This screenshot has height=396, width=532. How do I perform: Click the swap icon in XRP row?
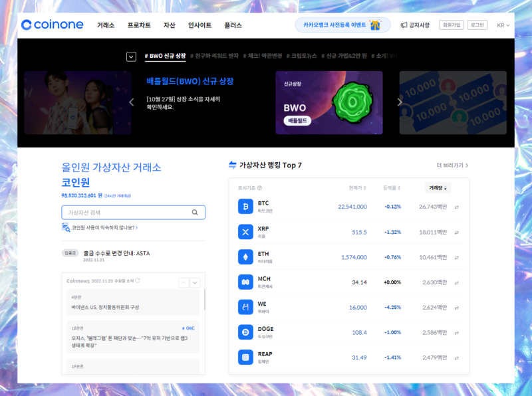coord(457,233)
